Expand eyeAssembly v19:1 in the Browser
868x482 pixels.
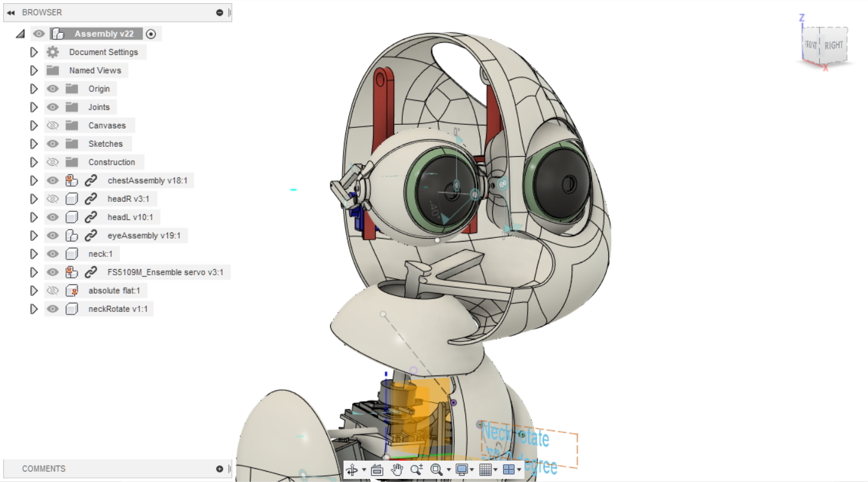(34, 235)
